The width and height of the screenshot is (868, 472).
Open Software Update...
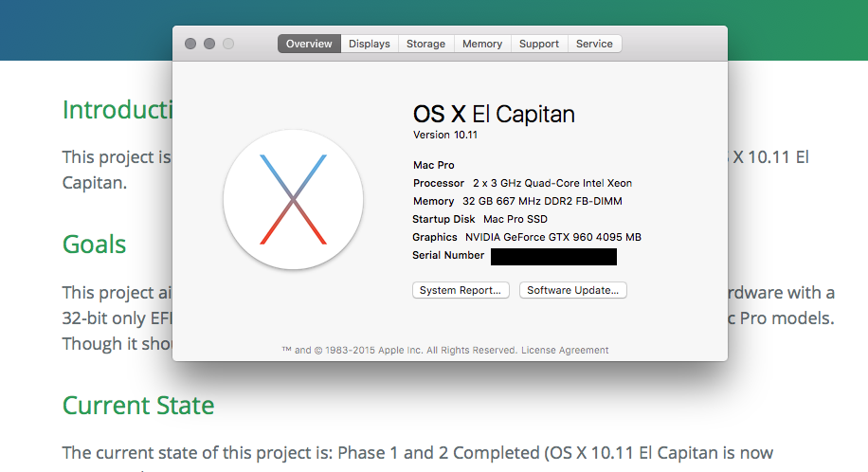point(573,290)
